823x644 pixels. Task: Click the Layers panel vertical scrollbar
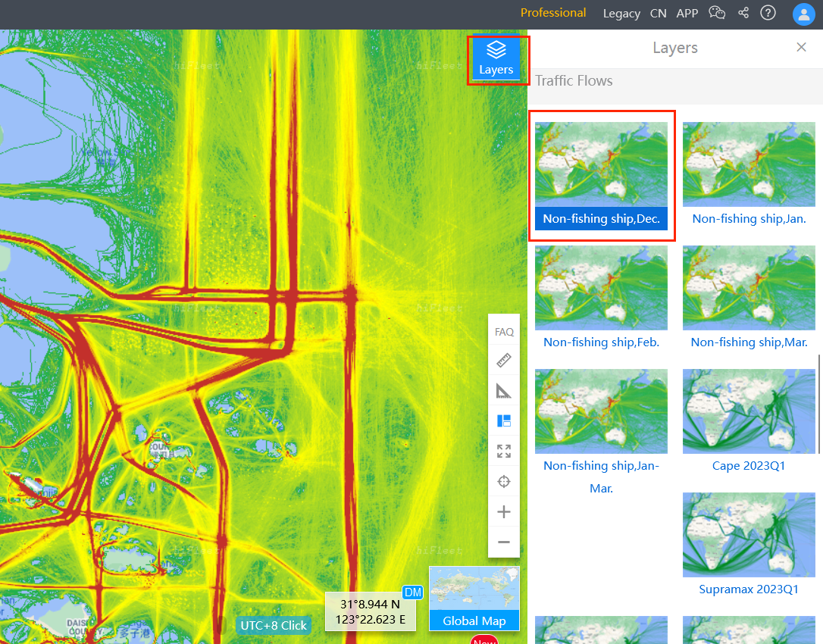819,404
